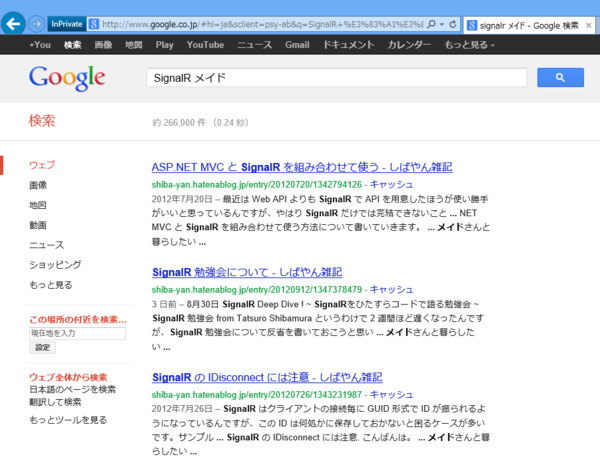Select 動画 in the left sidebar
Image resolution: width=600 pixels, height=461 pixels.
click(38, 225)
